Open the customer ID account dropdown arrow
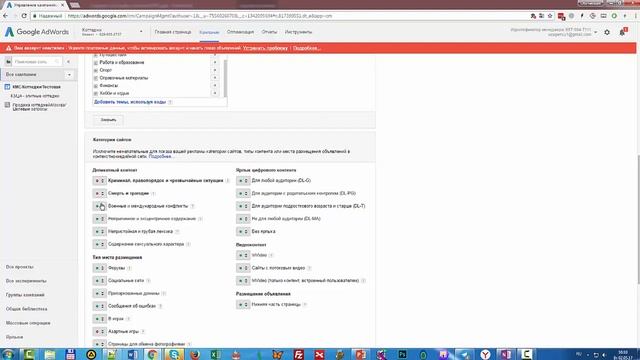This screenshot has width=640, height=360. [596, 32]
